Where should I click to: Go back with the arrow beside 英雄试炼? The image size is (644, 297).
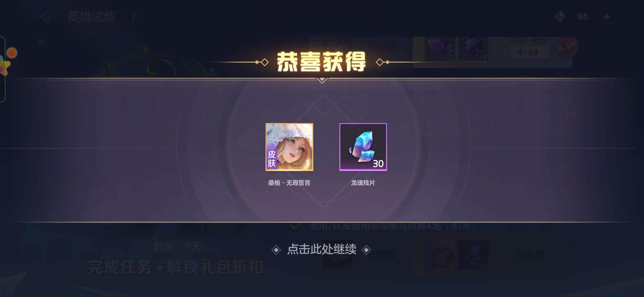tap(46, 17)
